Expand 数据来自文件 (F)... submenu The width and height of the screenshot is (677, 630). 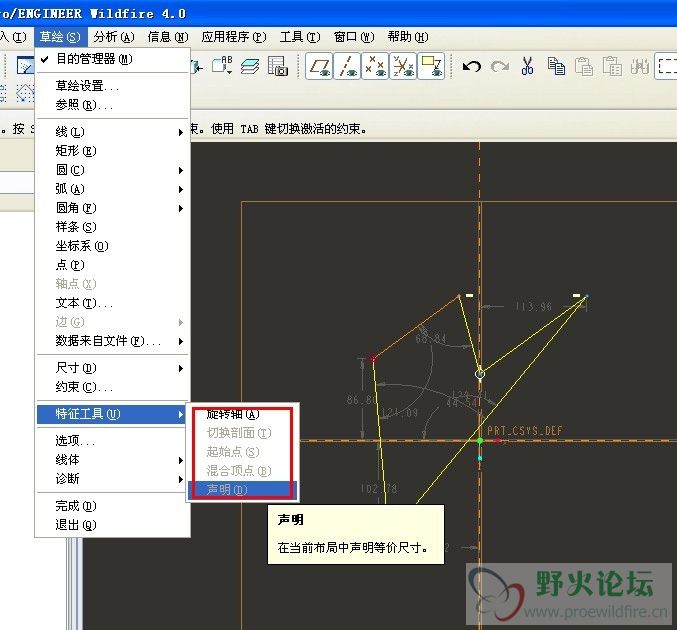[112, 341]
